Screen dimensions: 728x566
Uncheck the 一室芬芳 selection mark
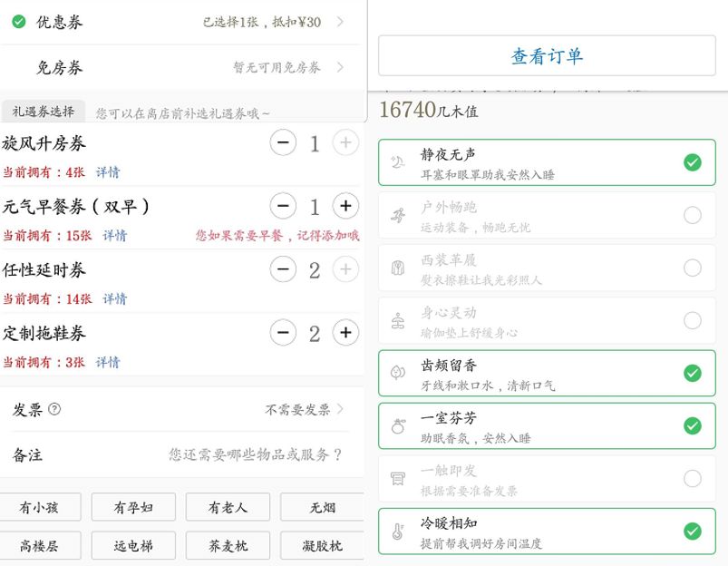pos(694,425)
